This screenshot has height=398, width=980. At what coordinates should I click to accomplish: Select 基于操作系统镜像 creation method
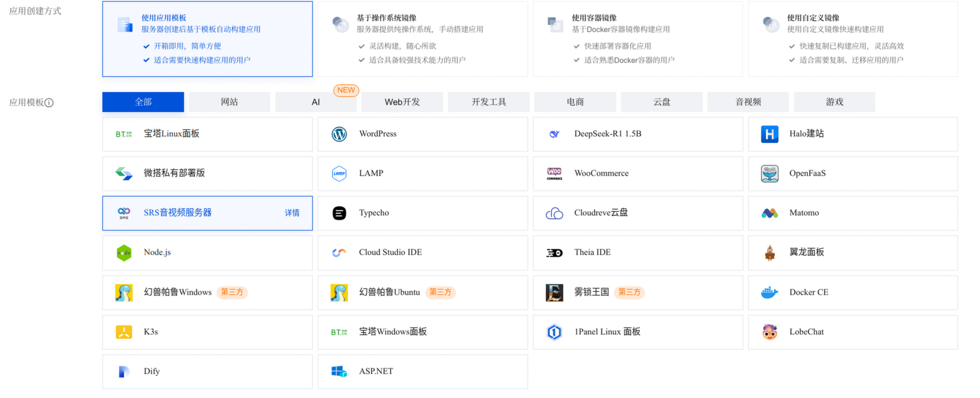click(x=422, y=39)
